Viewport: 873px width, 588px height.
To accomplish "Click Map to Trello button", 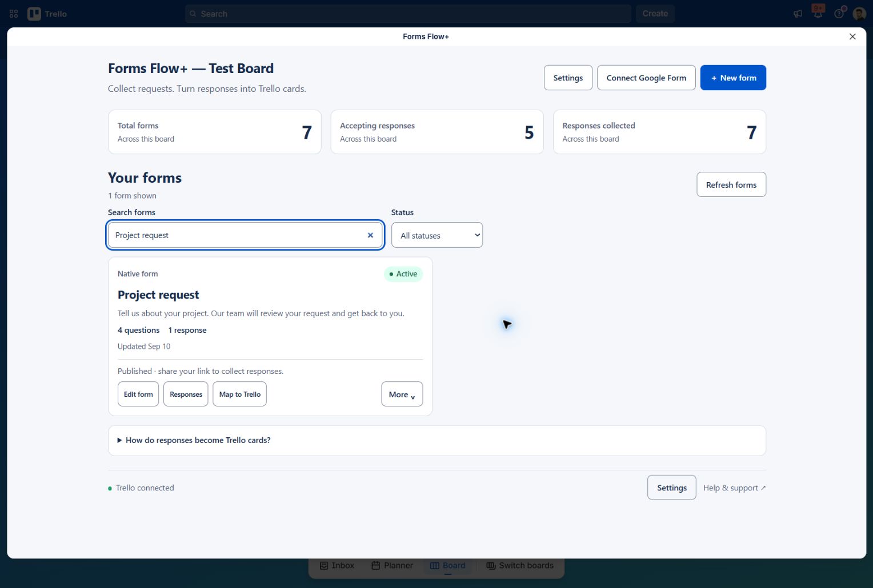I will pyautogui.click(x=239, y=394).
